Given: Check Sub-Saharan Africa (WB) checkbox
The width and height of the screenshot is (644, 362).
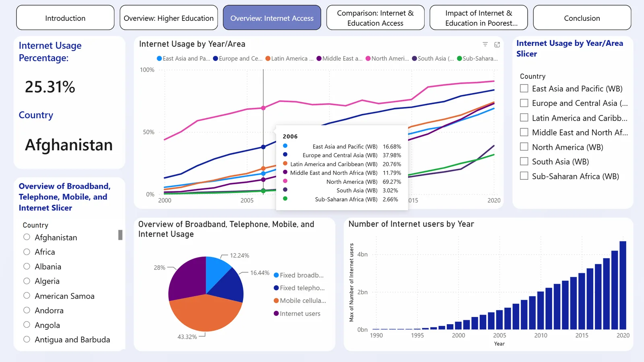Looking at the screenshot, I should tap(524, 176).
